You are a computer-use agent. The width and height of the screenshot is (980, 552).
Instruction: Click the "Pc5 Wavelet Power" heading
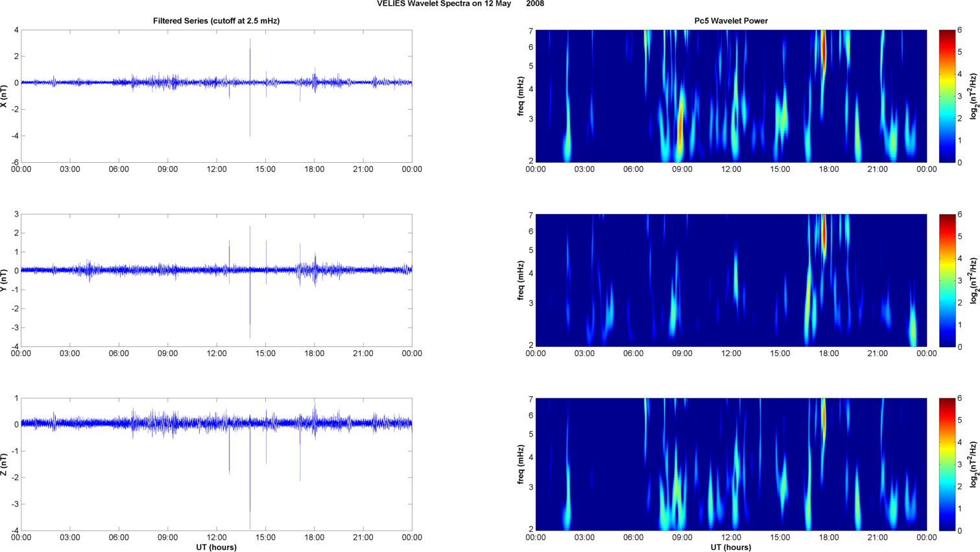pyautogui.click(x=731, y=21)
